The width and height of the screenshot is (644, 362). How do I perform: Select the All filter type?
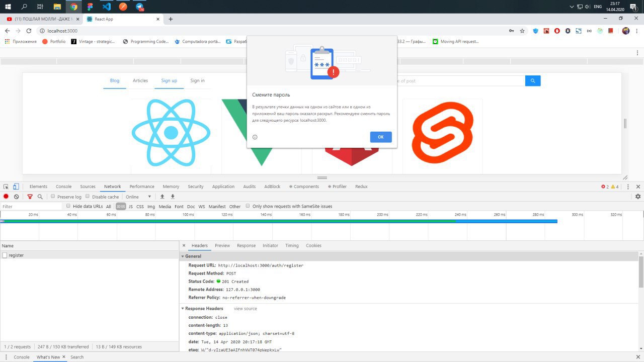pos(109,206)
